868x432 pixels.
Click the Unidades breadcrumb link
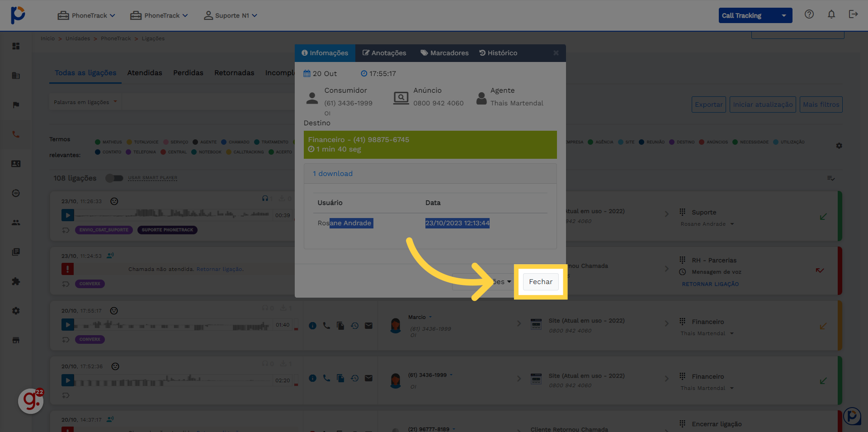(x=78, y=38)
